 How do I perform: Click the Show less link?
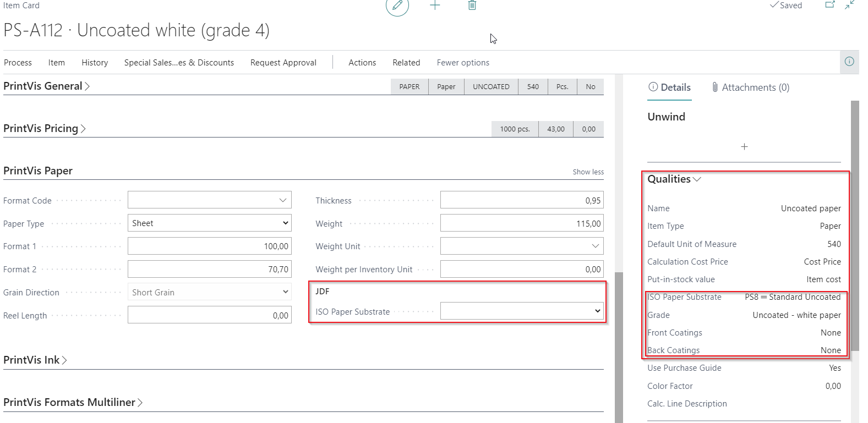pyautogui.click(x=588, y=172)
